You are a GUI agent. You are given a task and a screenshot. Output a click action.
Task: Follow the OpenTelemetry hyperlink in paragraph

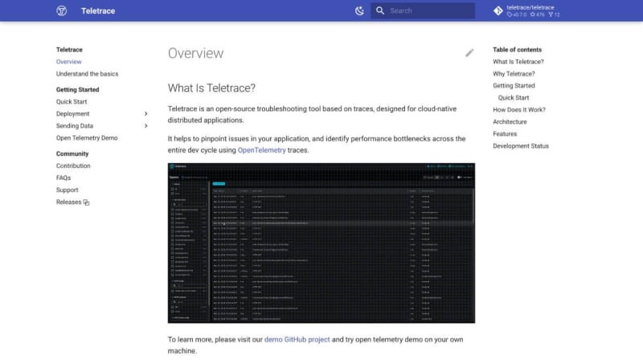pyautogui.click(x=262, y=150)
